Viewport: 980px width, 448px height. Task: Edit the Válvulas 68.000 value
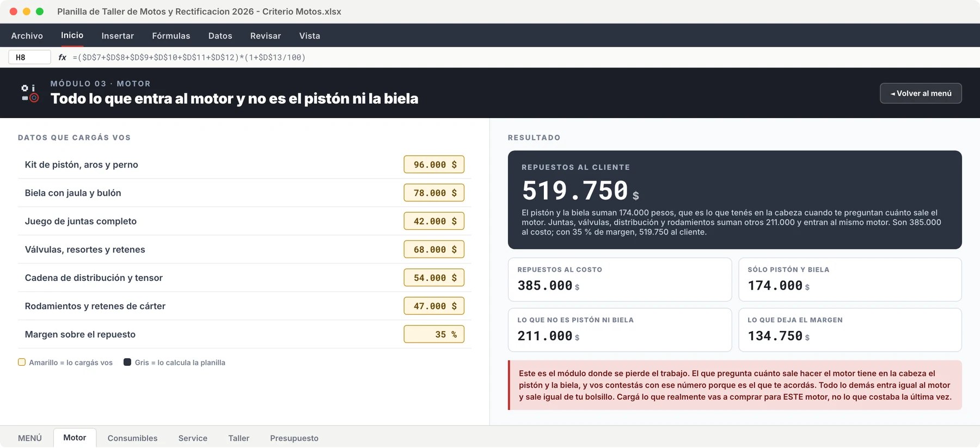pos(434,249)
